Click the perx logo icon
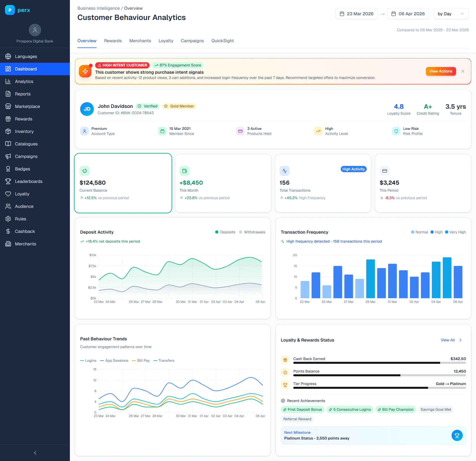Image resolution: width=476 pixels, height=461 pixels. point(10,10)
